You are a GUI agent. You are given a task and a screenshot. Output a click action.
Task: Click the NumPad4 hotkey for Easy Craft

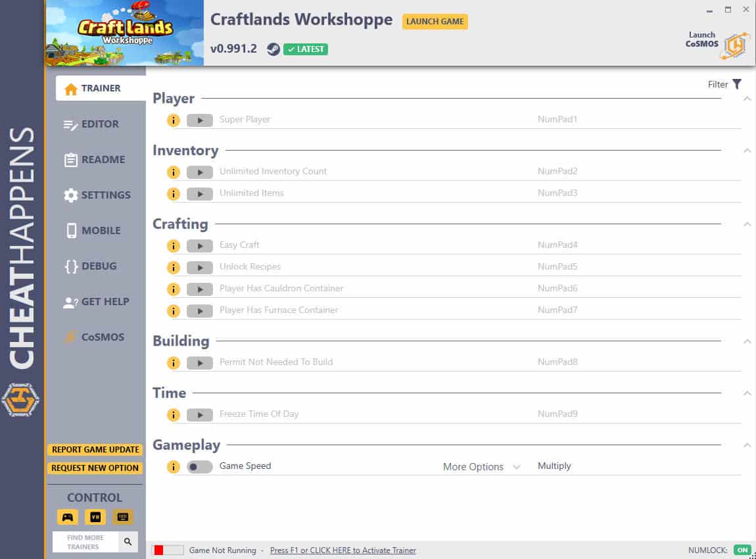557,245
